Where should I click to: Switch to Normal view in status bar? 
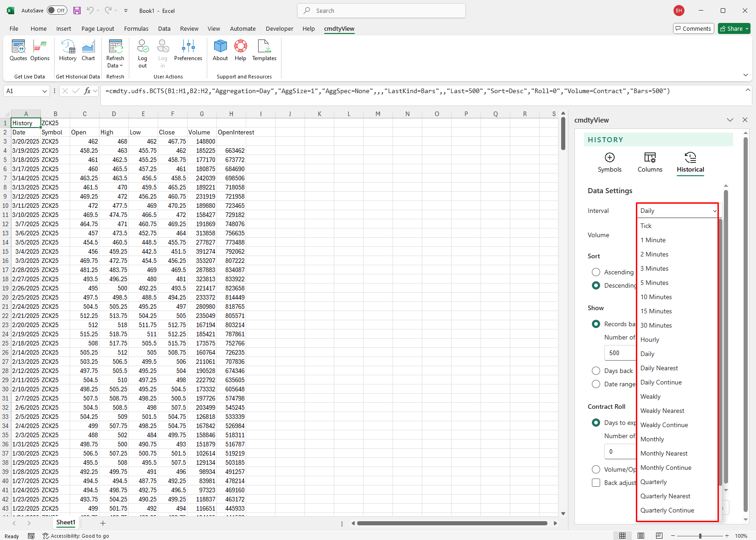click(x=622, y=536)
